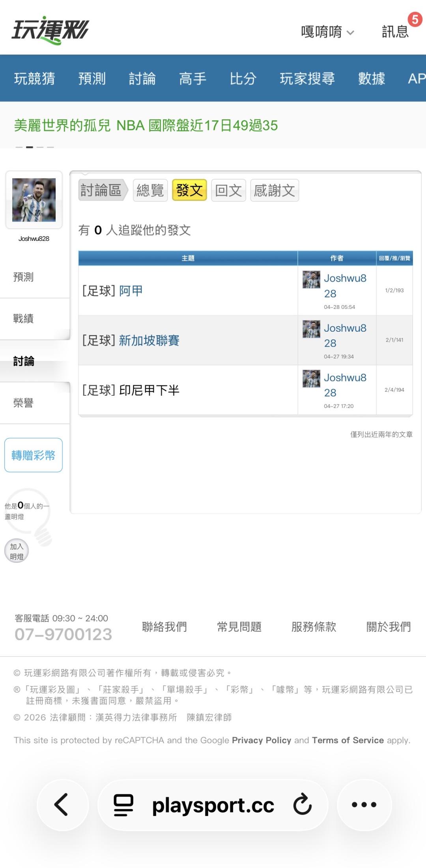The width and height of the screenshot is (426, 868).
Task: Switch to the 回文 tab
Action: coord(229,190)
